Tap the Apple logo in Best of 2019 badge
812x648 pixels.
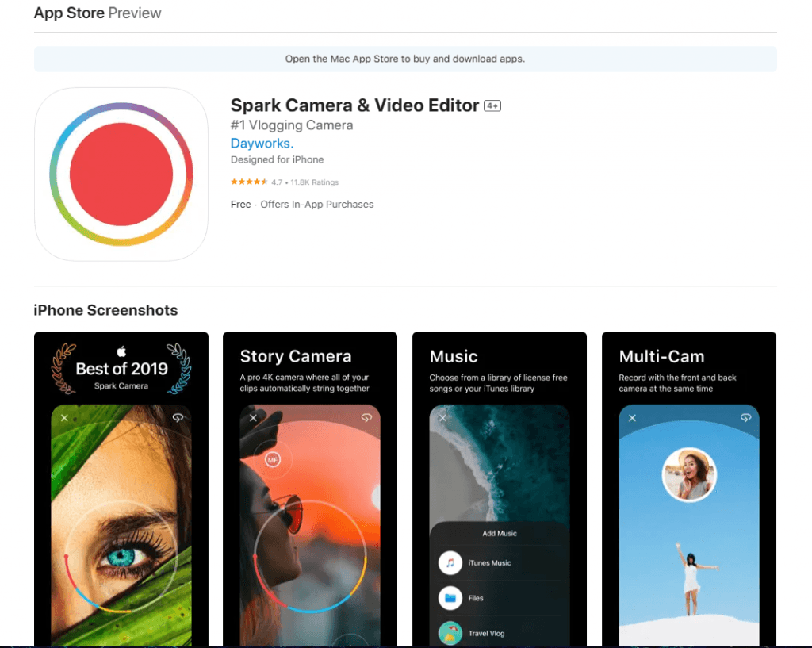tap(121, 352)
